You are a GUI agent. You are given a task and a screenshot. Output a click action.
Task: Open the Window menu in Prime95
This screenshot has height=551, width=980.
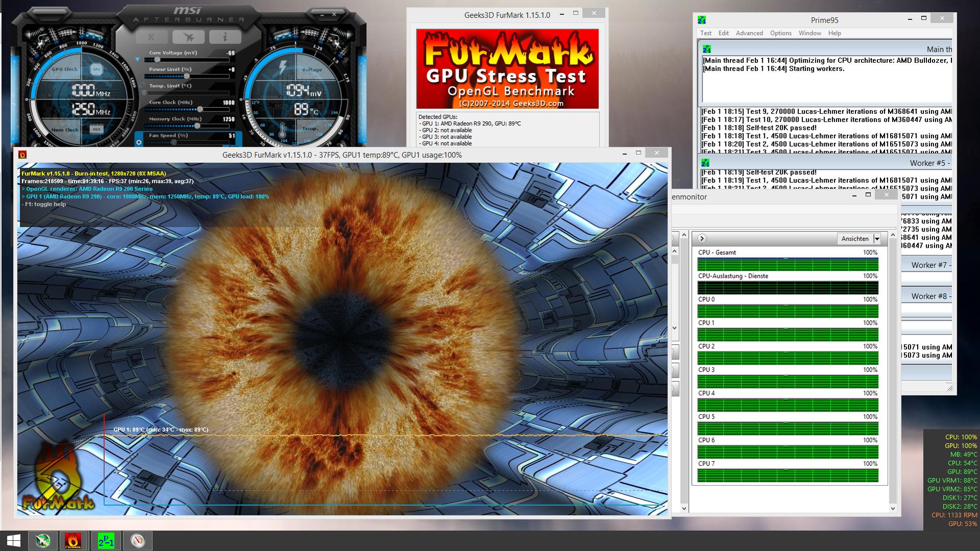click(x=810, y=33)
